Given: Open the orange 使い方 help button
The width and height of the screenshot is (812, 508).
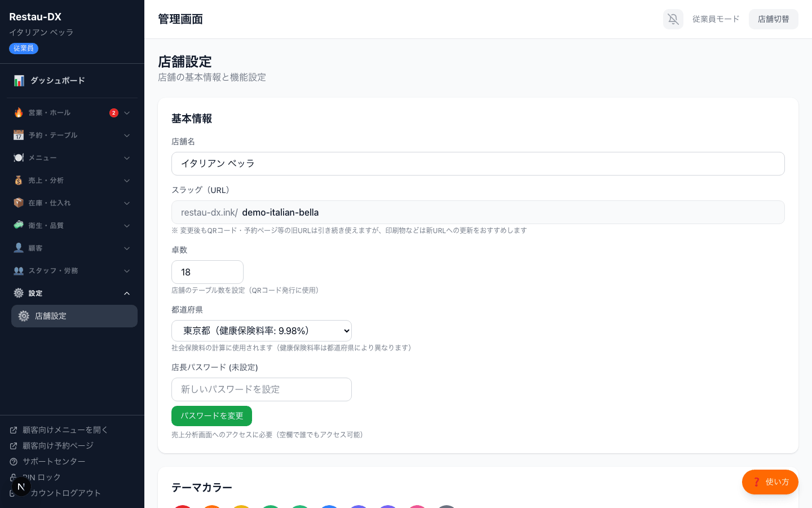Looking at the screenshot, I should [770, 482].
